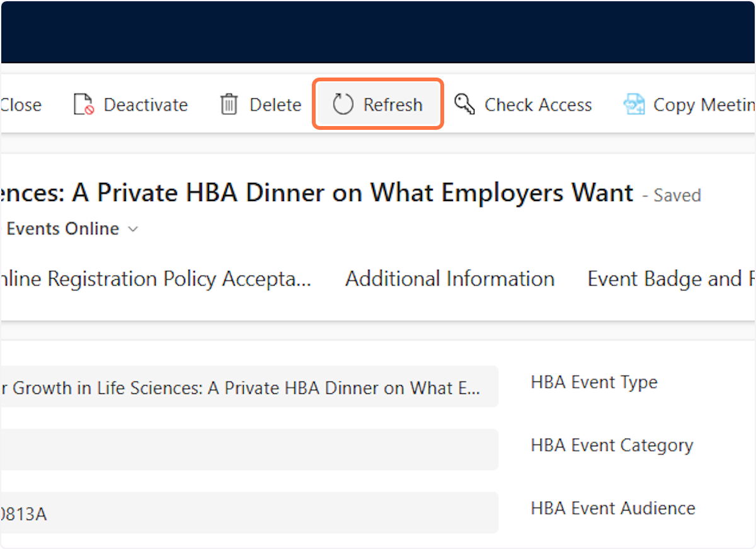Click the event name field with Private HBA Dinner
The width and height of the screenshot is (756, 549).
(x=246, y=387)
